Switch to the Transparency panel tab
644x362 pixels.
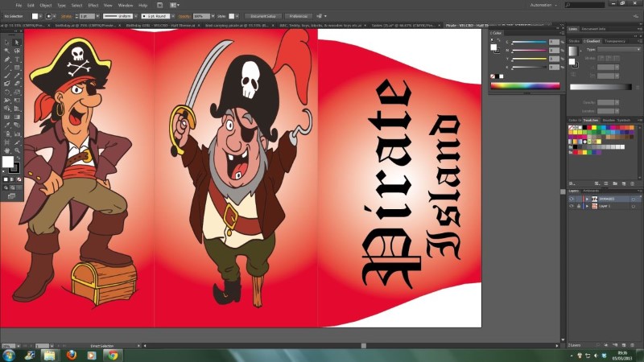(x=615, y=41)
